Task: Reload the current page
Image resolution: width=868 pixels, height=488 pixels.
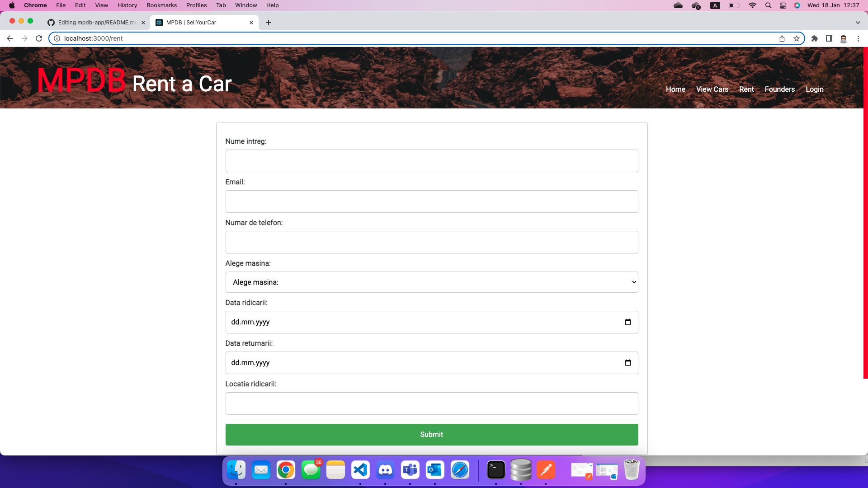Action: coord(39,38)
